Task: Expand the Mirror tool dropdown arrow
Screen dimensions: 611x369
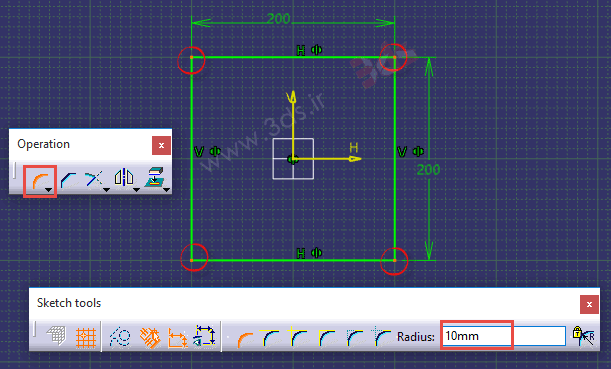Action: point(136,190)
